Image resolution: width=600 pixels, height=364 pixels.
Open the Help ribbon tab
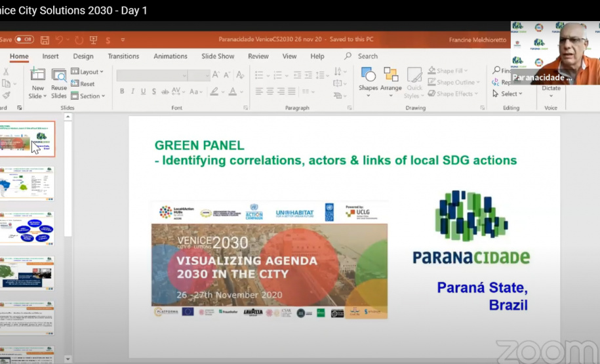pos(317,56)
